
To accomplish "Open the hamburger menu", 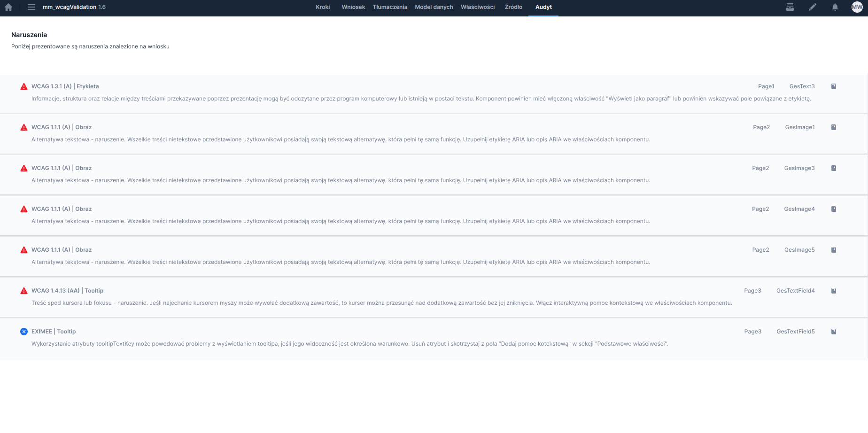I will (31, 7).
